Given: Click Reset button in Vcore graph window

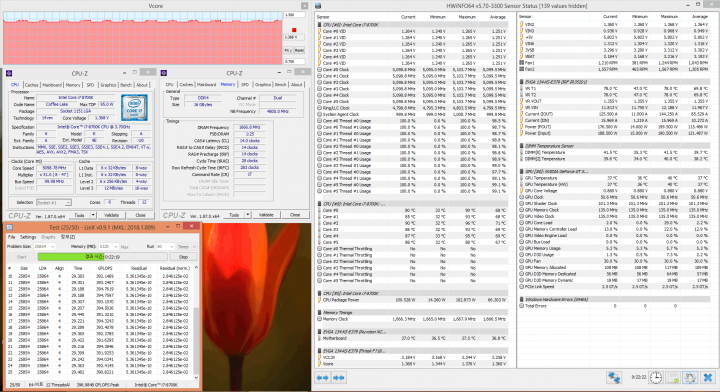Looking at the screenshot, I should tap(299, 50).
